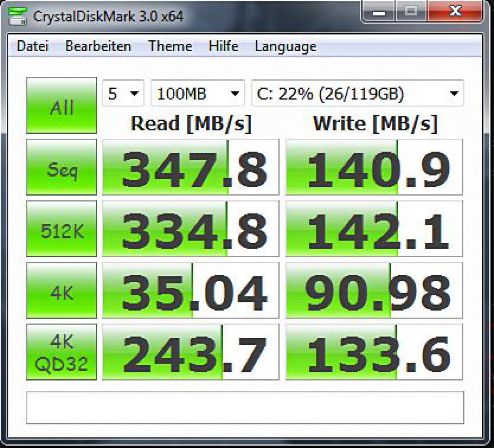
Task: Open the drive selection dropdown for C:
Action: pyautogui.click(x=357, y=93)
